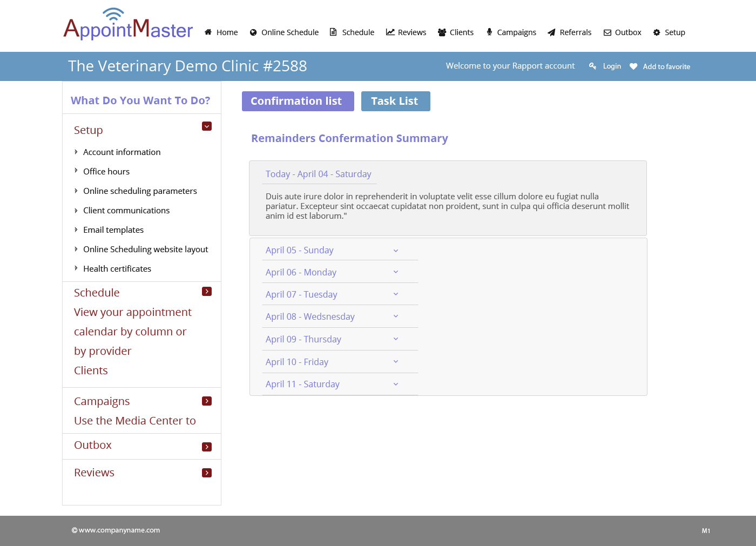Expand the Campaigns sidebar section

tap(207, 401)
